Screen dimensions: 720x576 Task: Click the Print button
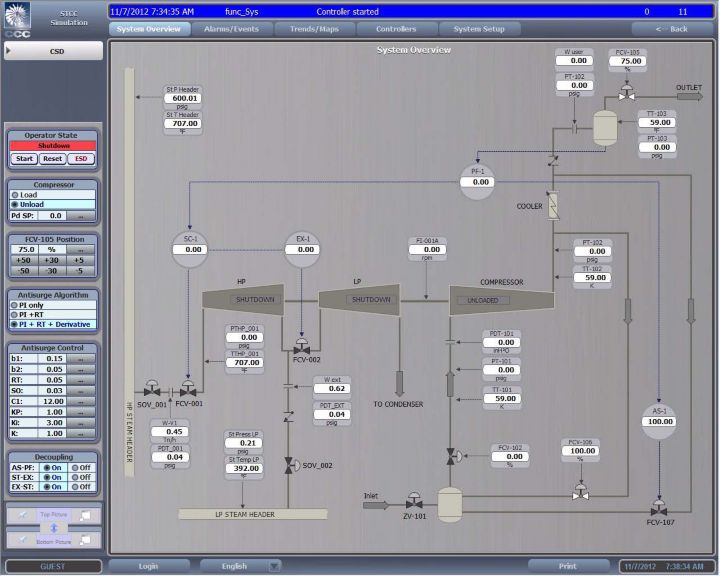click(568, 566)
